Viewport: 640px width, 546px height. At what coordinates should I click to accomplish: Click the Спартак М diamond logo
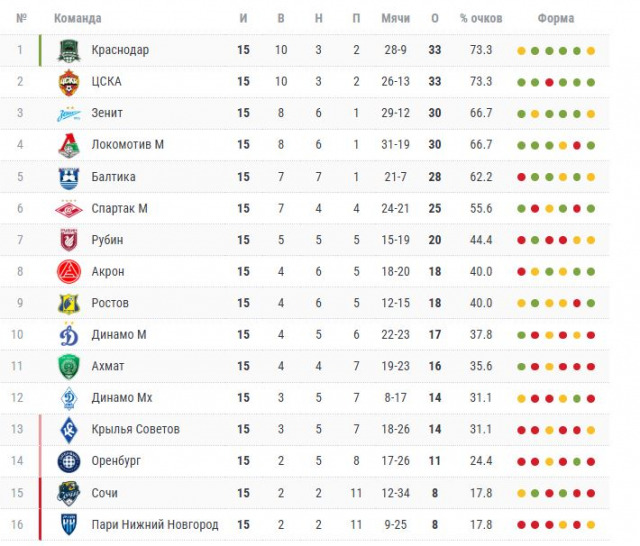68,208
